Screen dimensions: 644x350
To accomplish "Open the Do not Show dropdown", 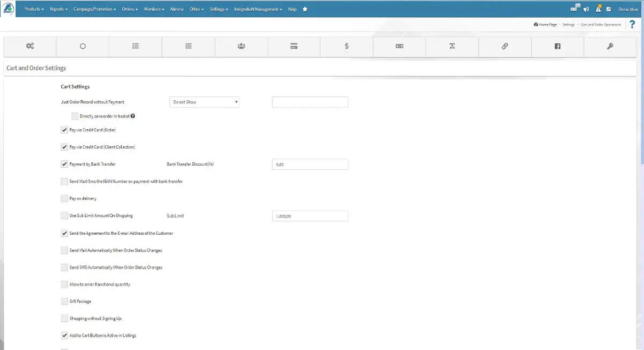I will 204,102.
